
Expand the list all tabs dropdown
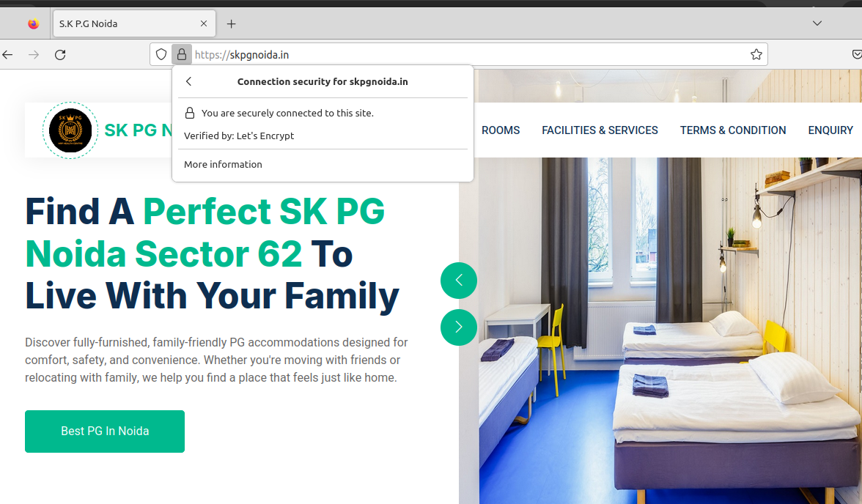[817, 23]
